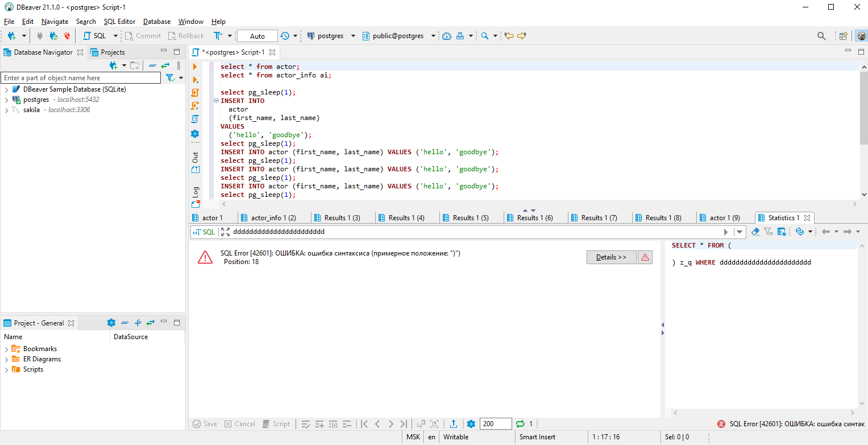868x445 pixels.
Task: Open a new SQL editor
Action: coord(95,35)
